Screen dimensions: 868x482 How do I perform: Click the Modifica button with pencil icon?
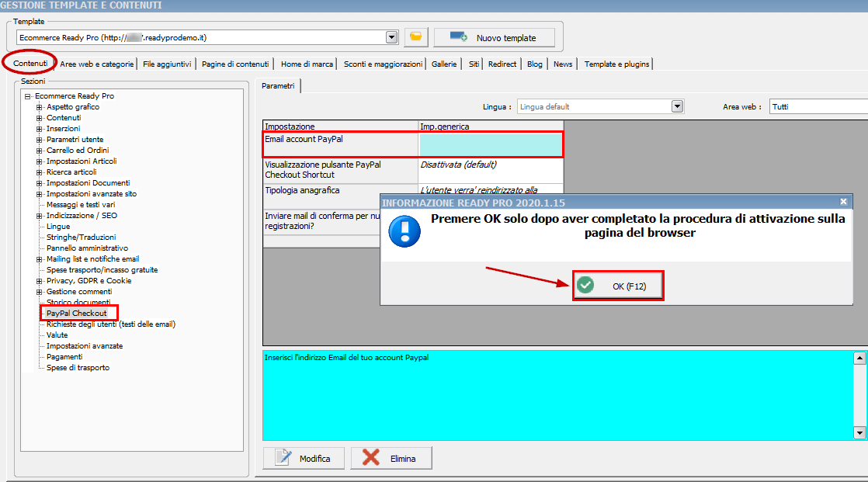pos(303,458)
